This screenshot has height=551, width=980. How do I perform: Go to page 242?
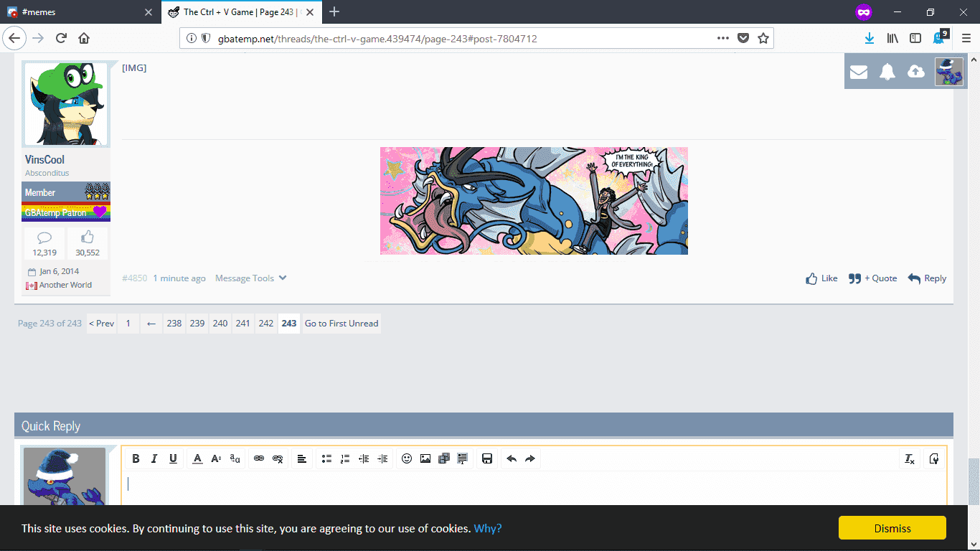pyautogui.click(x=266, y=324)
